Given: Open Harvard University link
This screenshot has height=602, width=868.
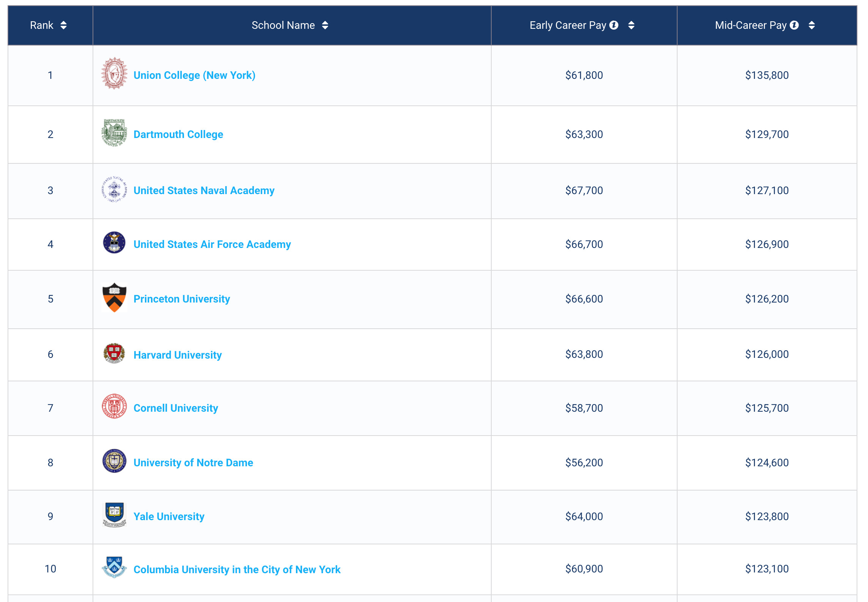Looking at the screenshot, I should coord(178,355).
